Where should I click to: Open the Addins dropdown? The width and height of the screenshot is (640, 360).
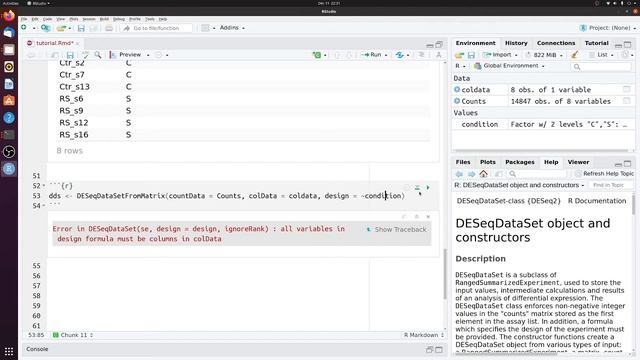coord(232,28)
